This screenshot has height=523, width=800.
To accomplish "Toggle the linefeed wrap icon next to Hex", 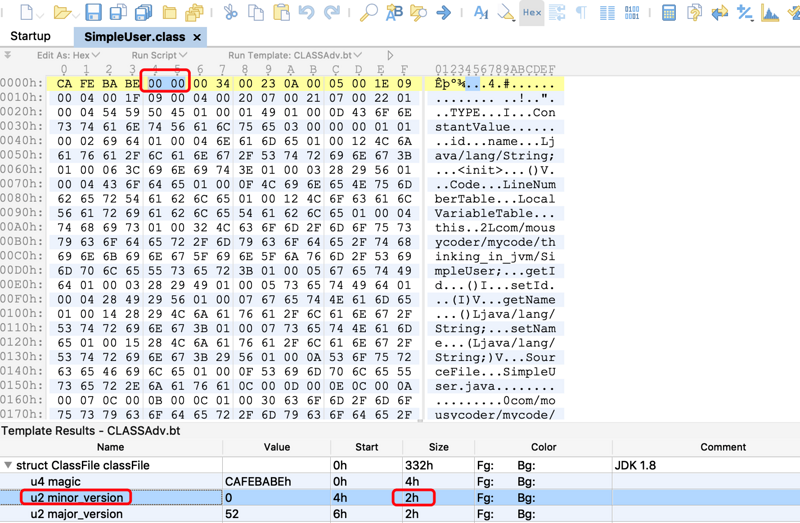I will coord(557,12).
